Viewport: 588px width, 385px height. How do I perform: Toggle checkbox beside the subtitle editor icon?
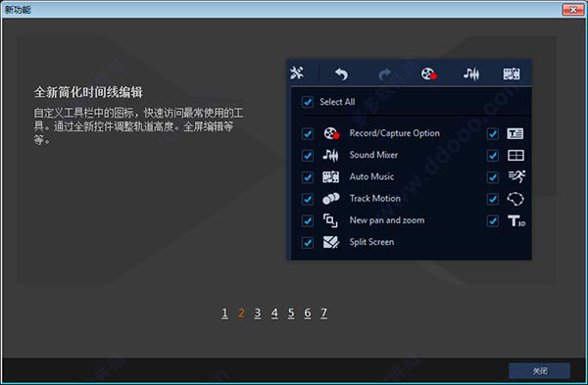493,133
